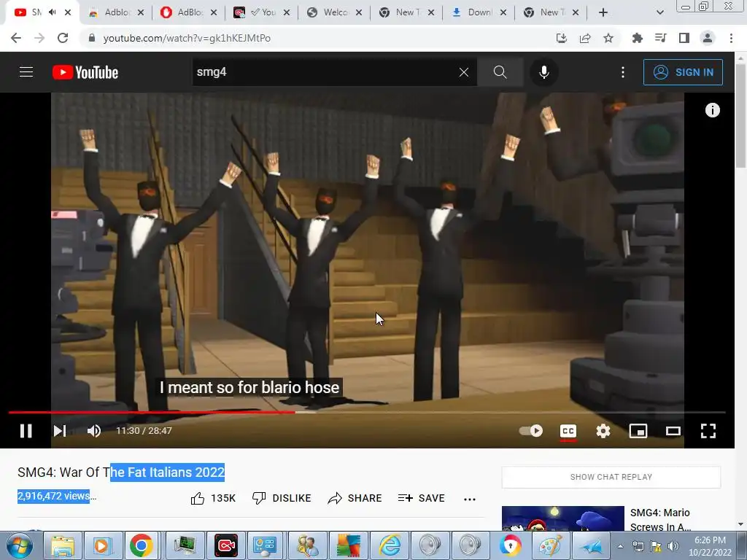Click the DISLIKE button
The width and height of the screenshot is (747, 560).
(x=282, y=498)
